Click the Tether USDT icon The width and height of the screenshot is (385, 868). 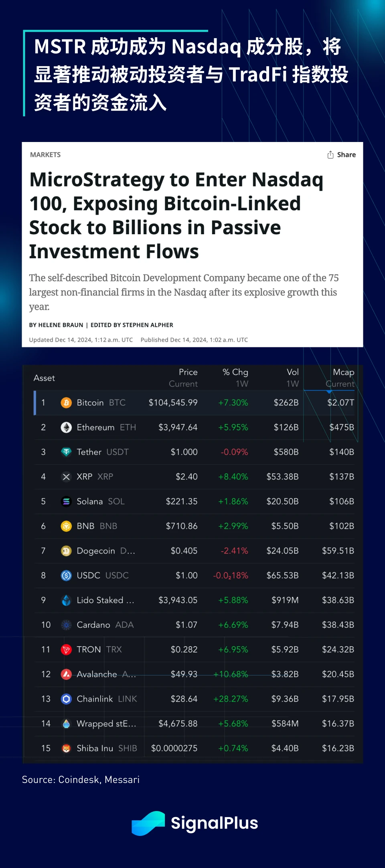[66, 452]
